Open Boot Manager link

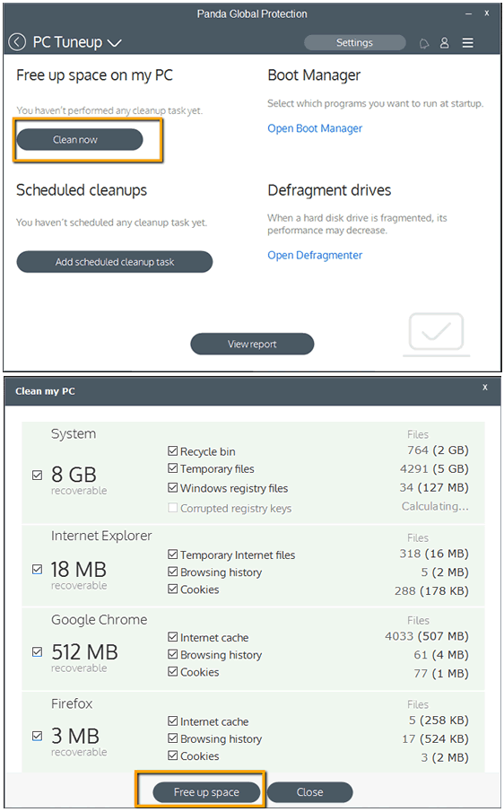(315, 128)
